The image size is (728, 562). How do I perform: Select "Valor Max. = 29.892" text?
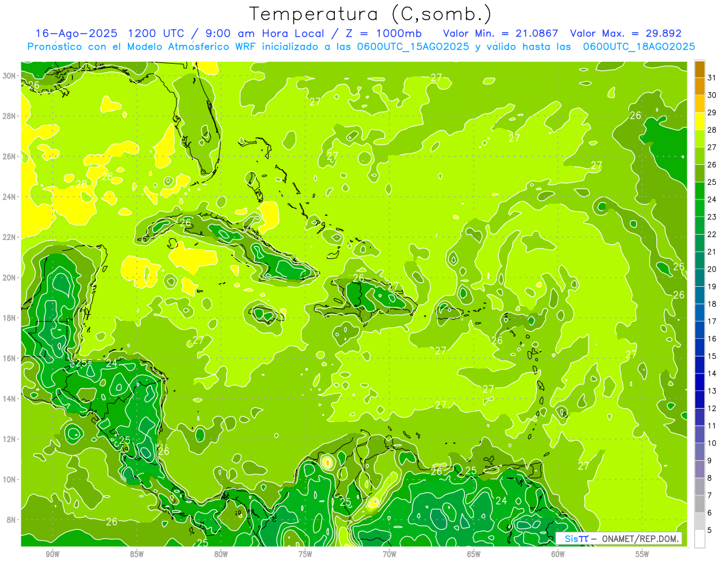click(625, 33)
